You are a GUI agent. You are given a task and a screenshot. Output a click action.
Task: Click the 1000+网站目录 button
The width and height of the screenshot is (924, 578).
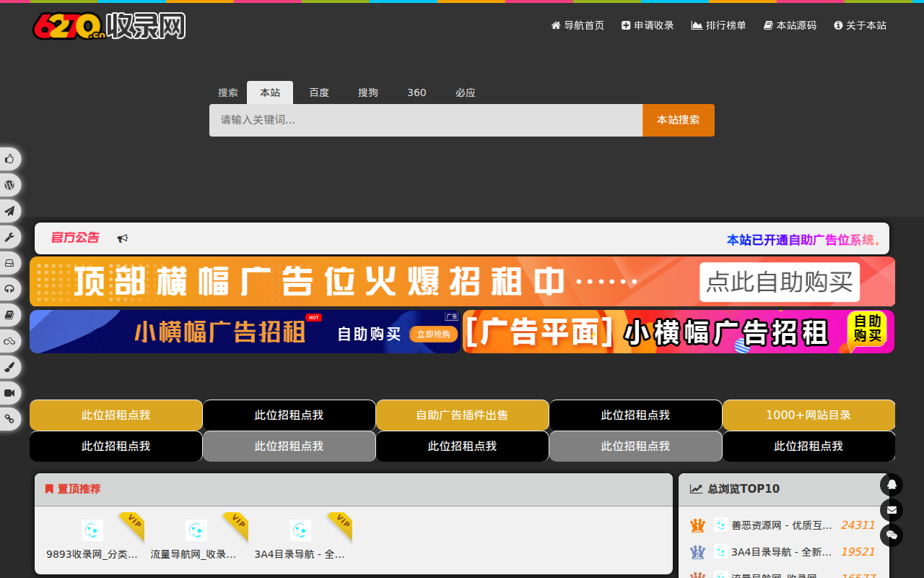click(808, 415)
